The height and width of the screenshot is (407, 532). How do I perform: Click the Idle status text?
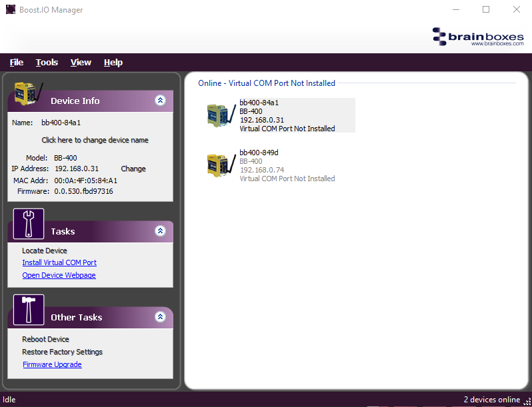(x=9, y=400)
